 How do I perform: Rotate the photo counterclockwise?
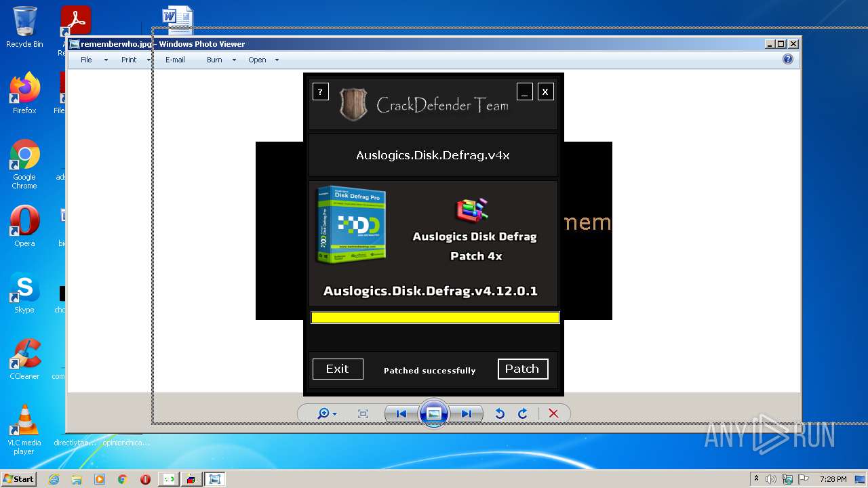[500, 413]
